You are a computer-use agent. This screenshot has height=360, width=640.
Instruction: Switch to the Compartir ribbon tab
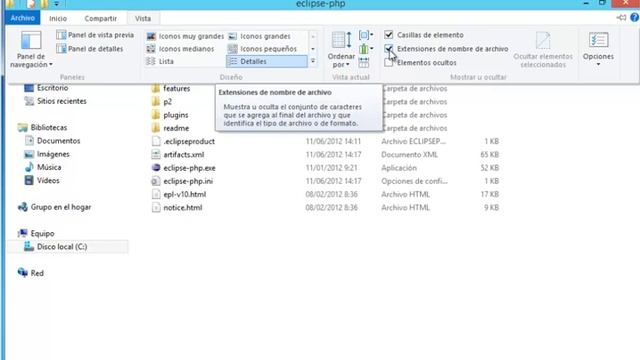(x=100, y=18)
